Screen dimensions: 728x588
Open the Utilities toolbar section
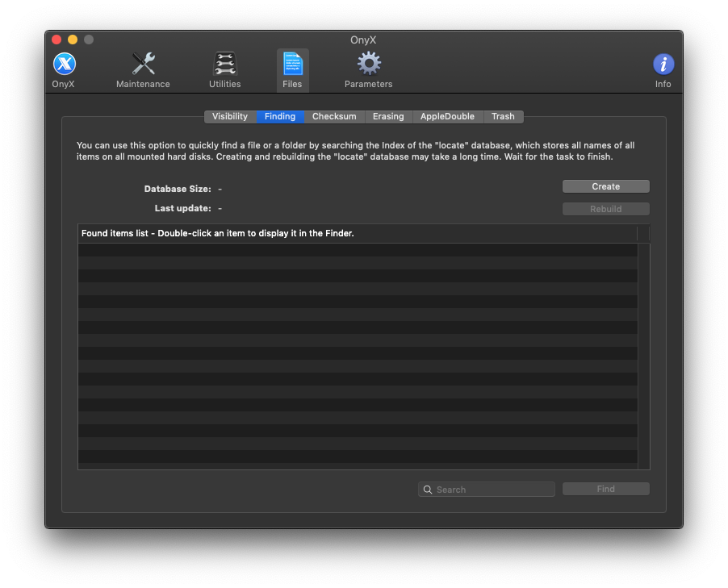[x=224, y=69]
